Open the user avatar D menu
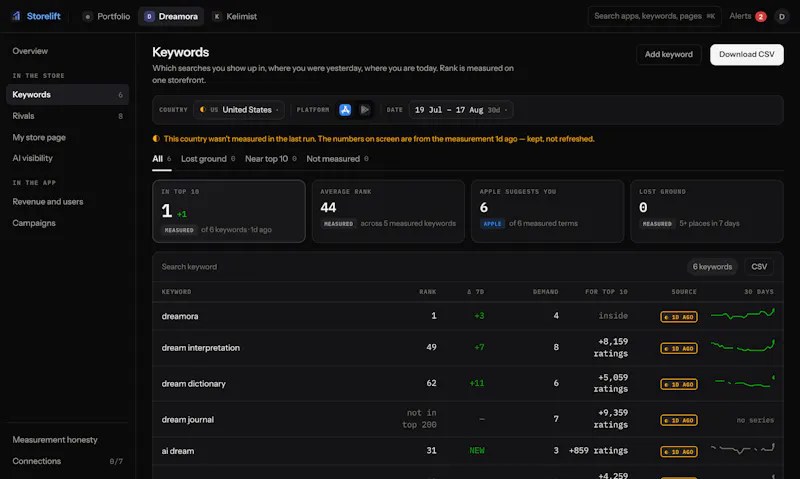 [x=781, y=16]
